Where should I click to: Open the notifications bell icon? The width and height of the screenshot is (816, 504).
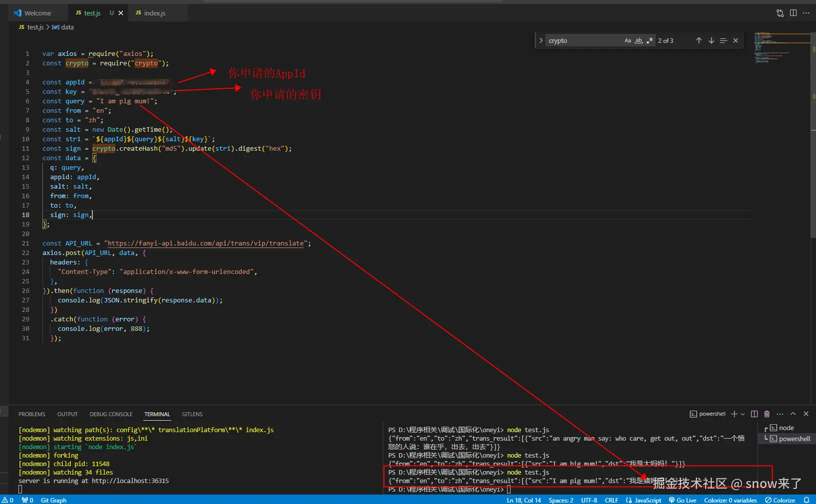pos(806,500)
